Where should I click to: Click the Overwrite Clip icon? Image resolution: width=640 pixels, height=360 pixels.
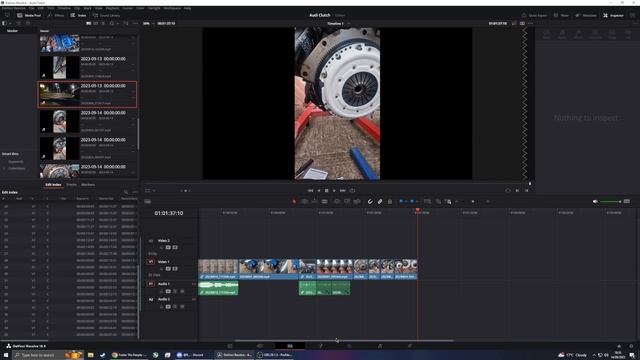347,201
